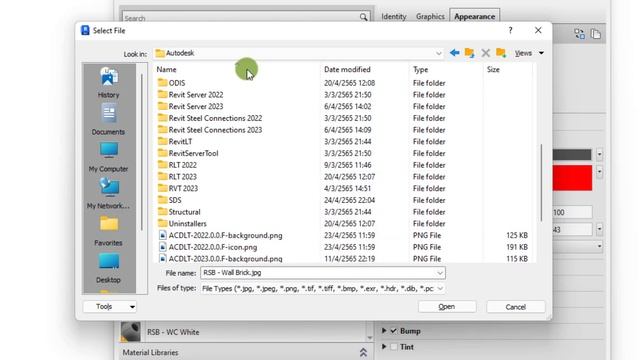Image resolution: width=640 pixels, height=360 pixels.
Task: Open the File name dropdown arrow
Action: (x=440, y=273)
